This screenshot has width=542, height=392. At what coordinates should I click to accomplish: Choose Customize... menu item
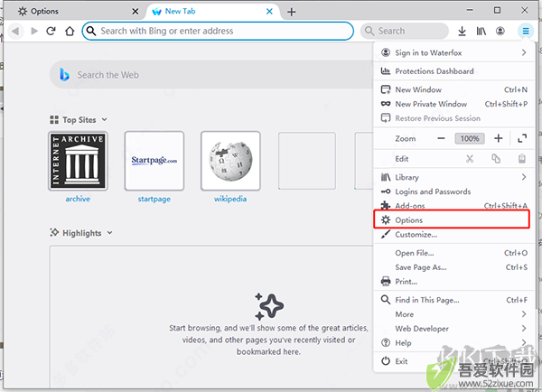point(453,234)
